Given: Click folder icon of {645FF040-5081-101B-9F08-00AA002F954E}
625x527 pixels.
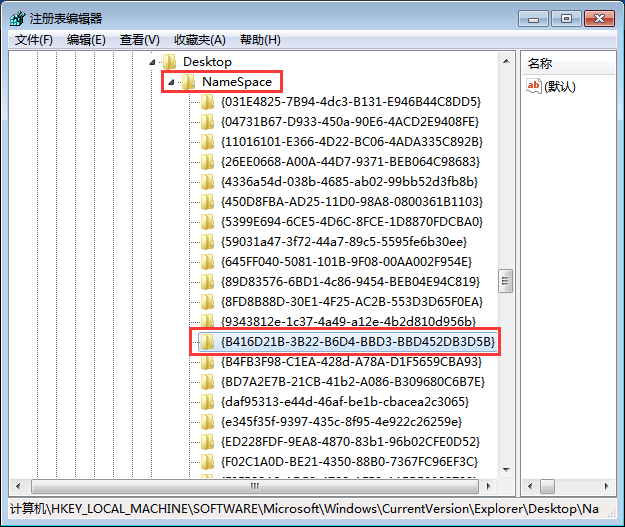Looking at the screenshot, I should click(207, 262).
